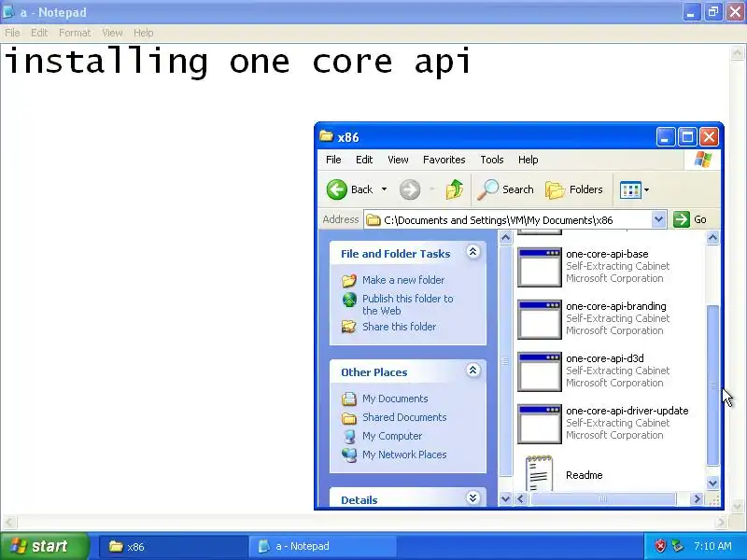Switch to a - Notepad taskbar button
The height and width of the screenshot is (560, 747).
coord(322,546)
